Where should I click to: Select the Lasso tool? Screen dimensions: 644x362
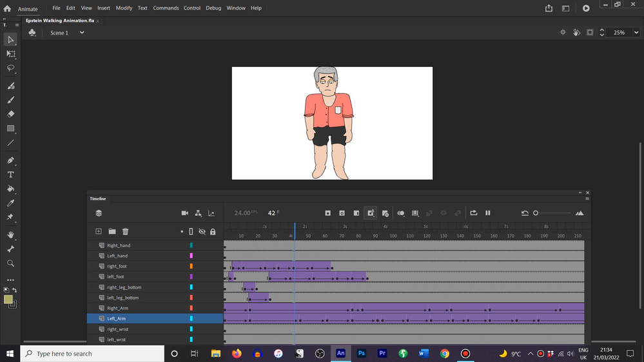point(11,68)
